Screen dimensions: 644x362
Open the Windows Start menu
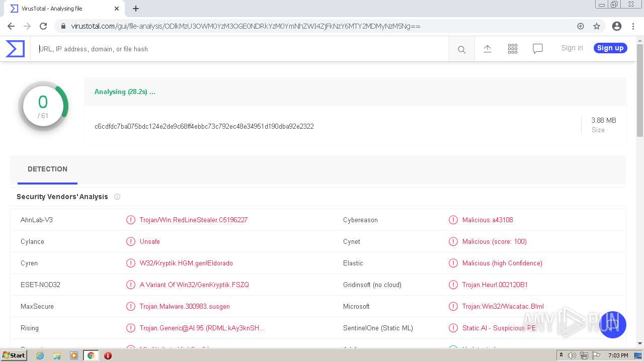[14, 355]
